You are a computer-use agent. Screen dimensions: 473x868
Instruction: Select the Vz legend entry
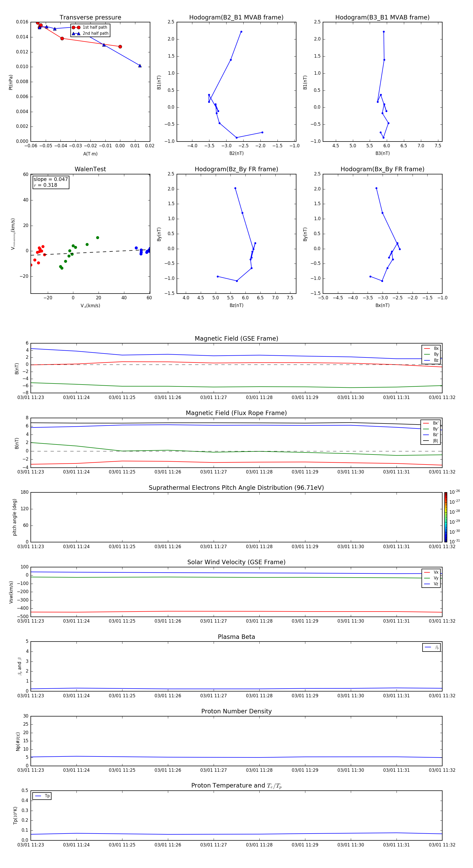click(431, 584)
